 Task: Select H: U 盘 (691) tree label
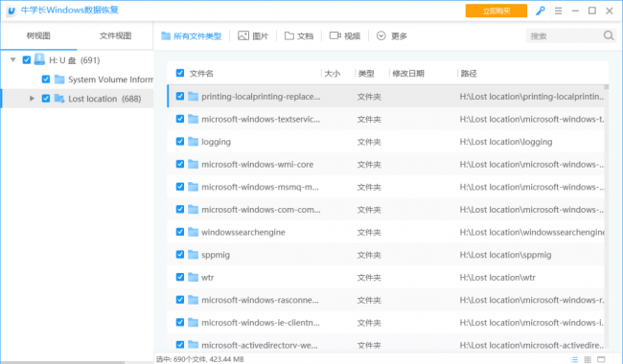point(75,60)
